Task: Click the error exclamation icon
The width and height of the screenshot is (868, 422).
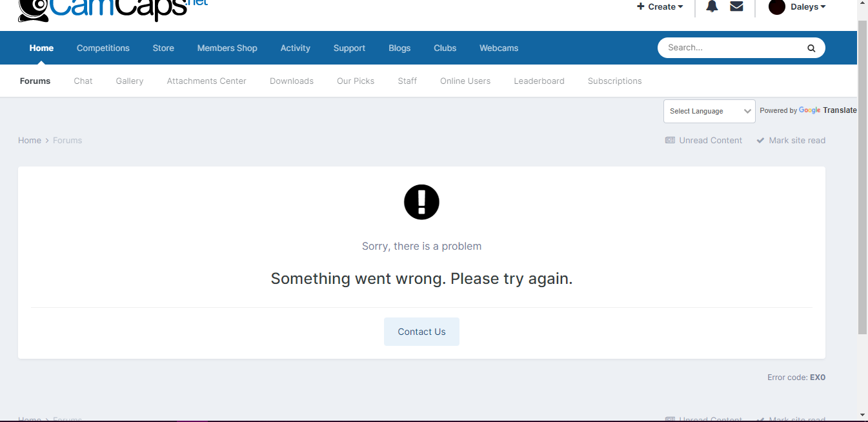Action: [x=421, y=202]
